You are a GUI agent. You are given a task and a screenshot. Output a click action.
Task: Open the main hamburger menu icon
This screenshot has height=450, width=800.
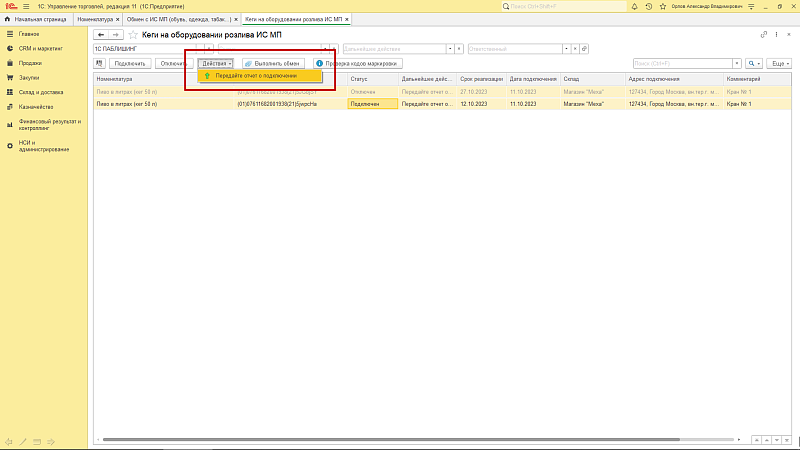pyautogui.click(x=26, y=7)
